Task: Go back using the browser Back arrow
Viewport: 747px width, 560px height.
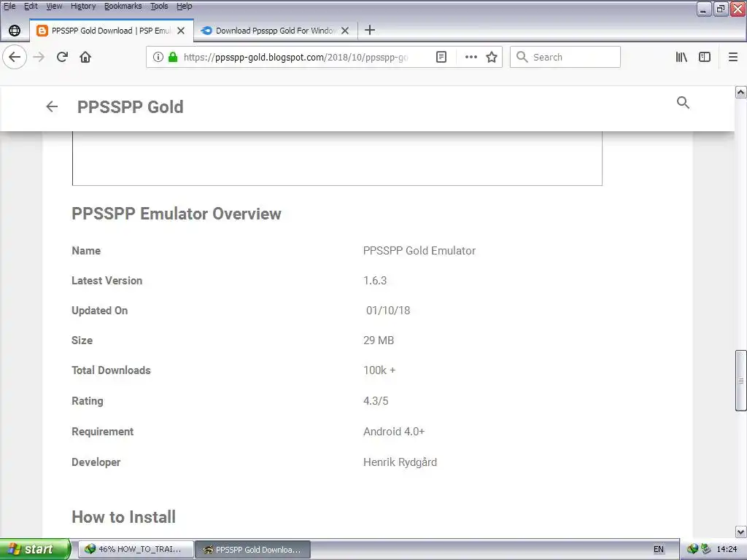Action: click(15, 57)
